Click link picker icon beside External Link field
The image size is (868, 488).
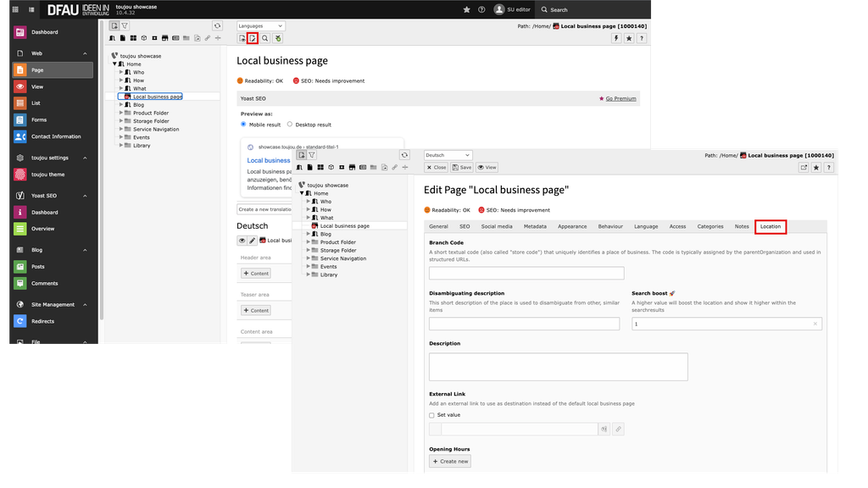pyautogui.click(x=618, y=429)
